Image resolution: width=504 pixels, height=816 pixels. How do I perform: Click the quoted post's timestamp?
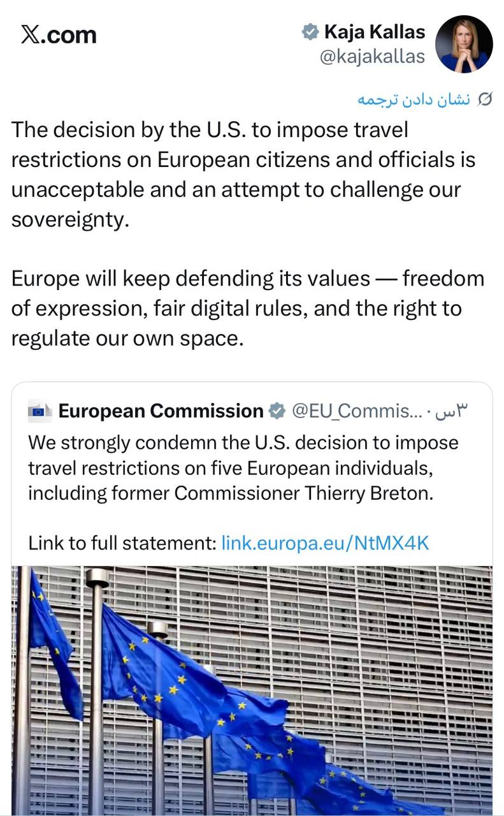click(454, 412)
